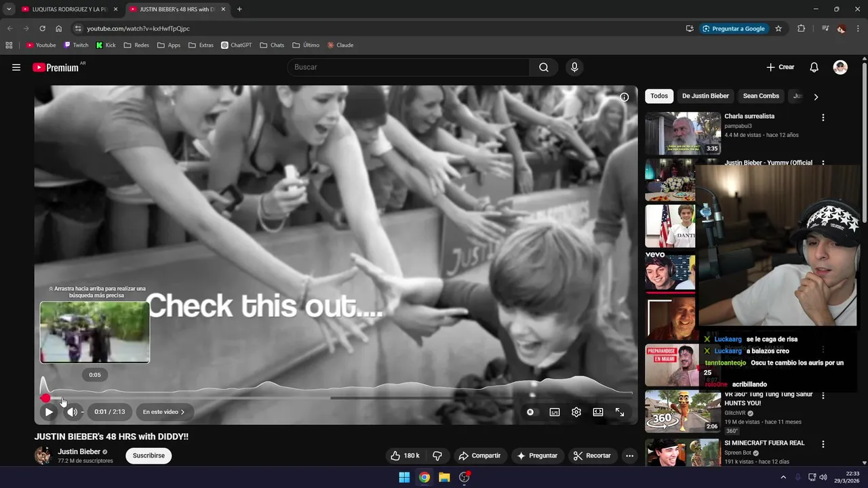868x488 pixels.
Task: Install the YouTube app from address bar icon
Action: click(690, 28)
